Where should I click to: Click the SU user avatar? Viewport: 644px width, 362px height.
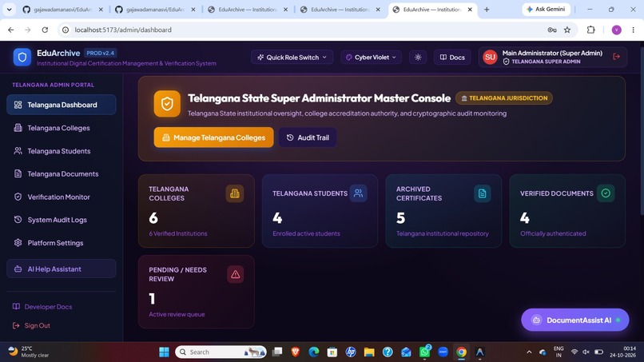[490, 57]
